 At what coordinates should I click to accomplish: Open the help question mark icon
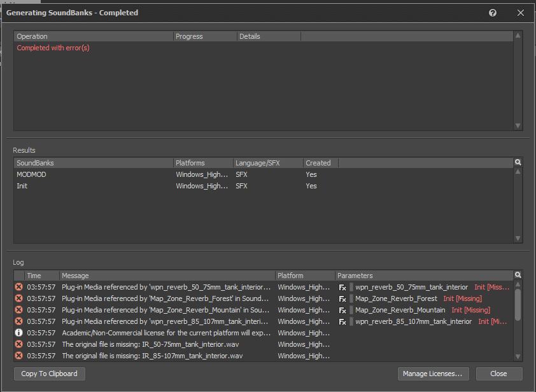point(493,13)
